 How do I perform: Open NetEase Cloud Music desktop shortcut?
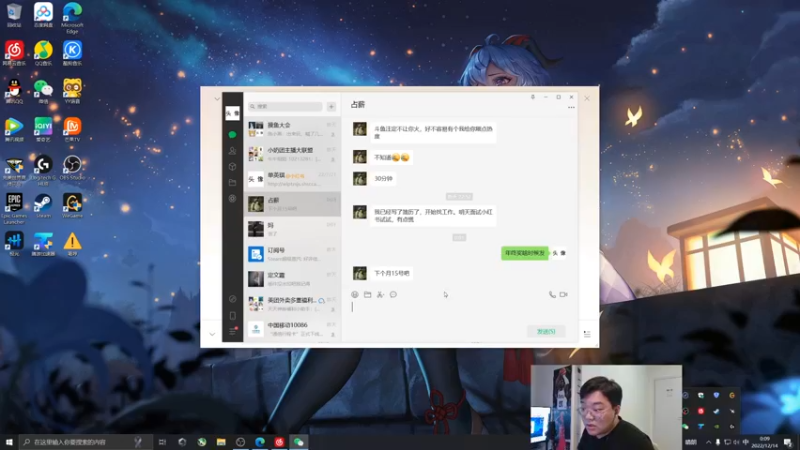tap(14, 54)
